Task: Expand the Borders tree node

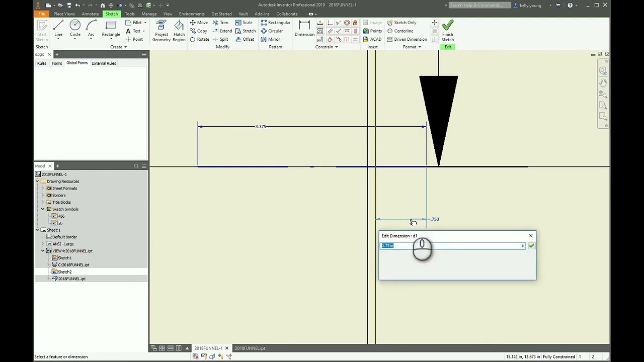Action: click(x=43, y=196)
